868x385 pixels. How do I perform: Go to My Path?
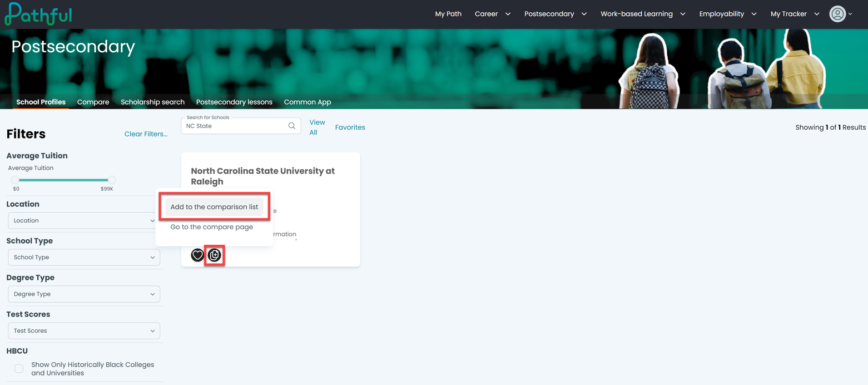[x=448, y=14]
